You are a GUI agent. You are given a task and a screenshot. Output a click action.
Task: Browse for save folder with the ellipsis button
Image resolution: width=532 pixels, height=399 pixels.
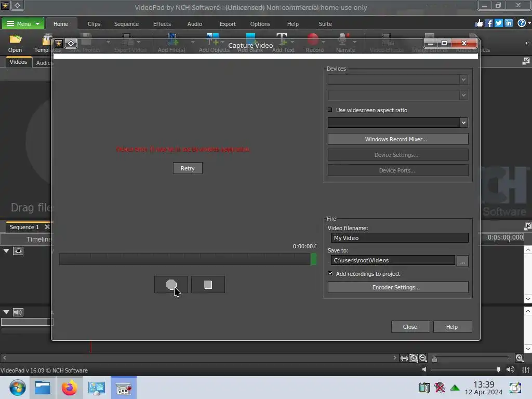pyautogui.click(x=462, y=261)
